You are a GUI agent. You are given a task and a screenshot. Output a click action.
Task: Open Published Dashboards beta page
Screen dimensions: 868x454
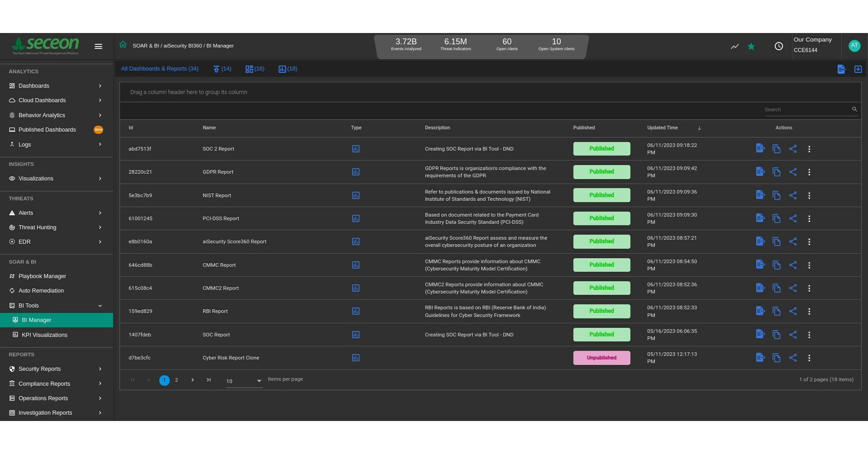[x=57, y=130]
